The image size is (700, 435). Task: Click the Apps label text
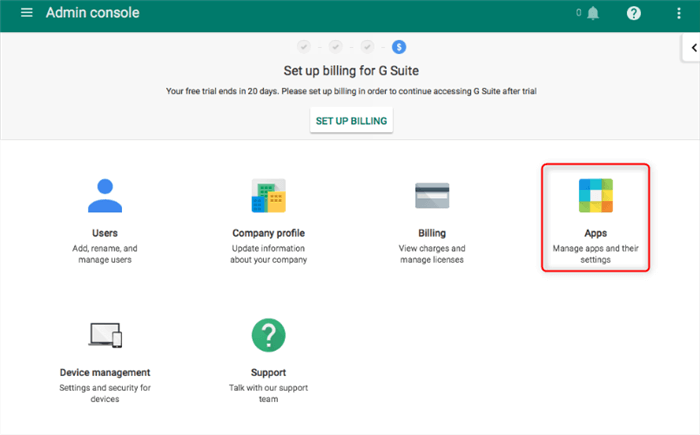[x=595, y=233]
